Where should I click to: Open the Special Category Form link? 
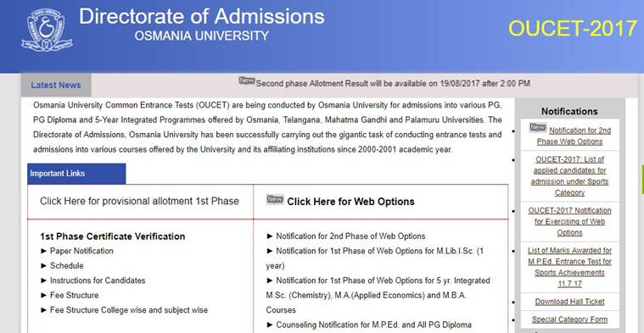pos(569,319)
